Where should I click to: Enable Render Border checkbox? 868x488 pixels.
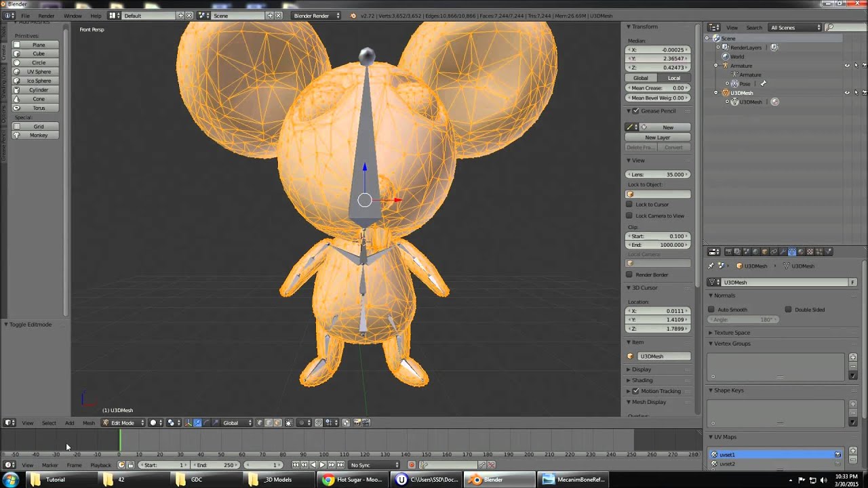coord(629,274)
